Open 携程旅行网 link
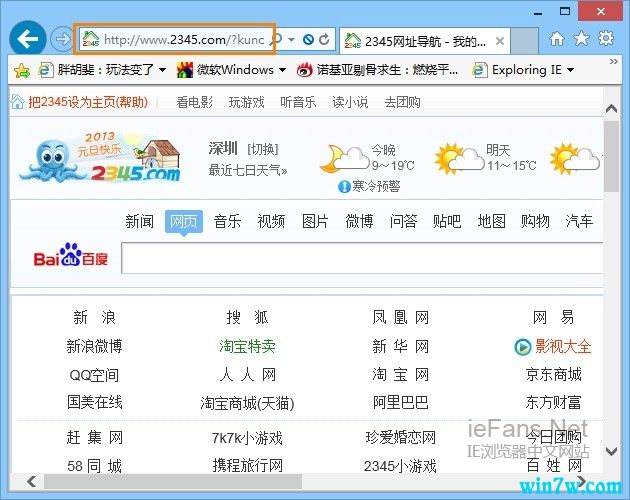The height and width of the screenshot is (500, 630). (x=248, y=466)
